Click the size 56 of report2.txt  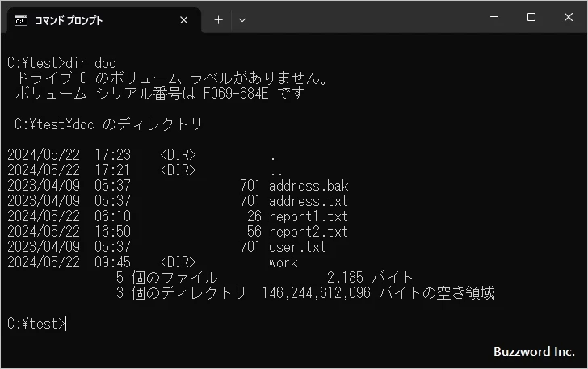(x=254, y=232)
